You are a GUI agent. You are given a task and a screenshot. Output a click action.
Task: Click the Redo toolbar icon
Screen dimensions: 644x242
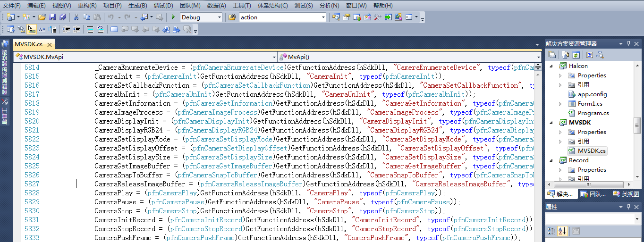[127, 17]
